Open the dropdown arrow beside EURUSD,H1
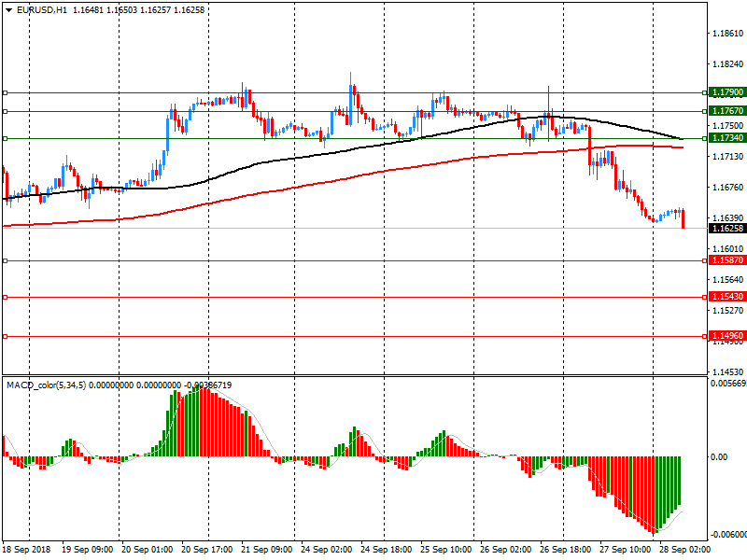Viewport: 747px width, 560px height. [8, 10]
